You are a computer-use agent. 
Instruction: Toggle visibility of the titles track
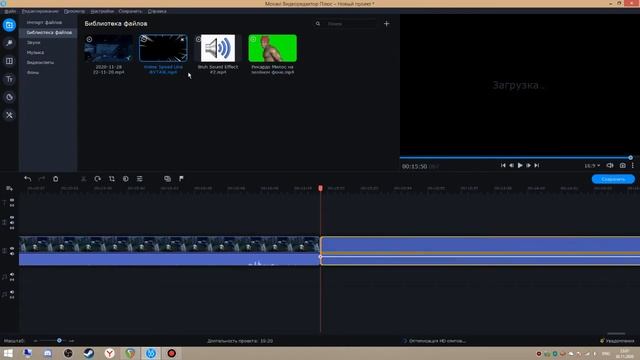coord(12,200)
